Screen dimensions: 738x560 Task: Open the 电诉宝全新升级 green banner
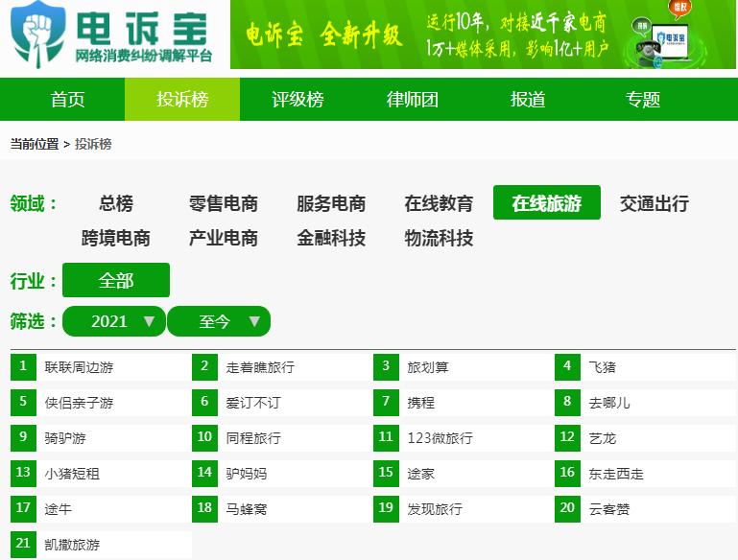pyautogui.click(x=483, y=35)
